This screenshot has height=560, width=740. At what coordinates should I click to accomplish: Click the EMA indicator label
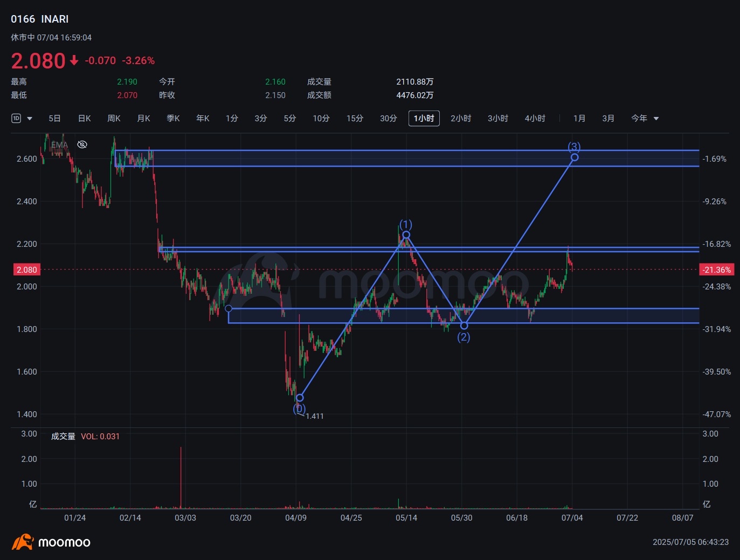59,145
